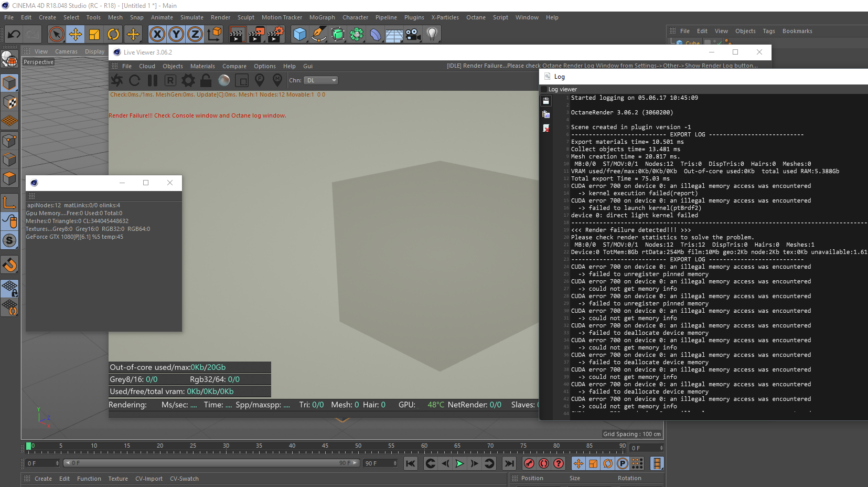Viewport: 868px width, 487px height.
Task: Enable Texture mode in left toolbar
Action: pyautogui.click(x=9, y=102)
